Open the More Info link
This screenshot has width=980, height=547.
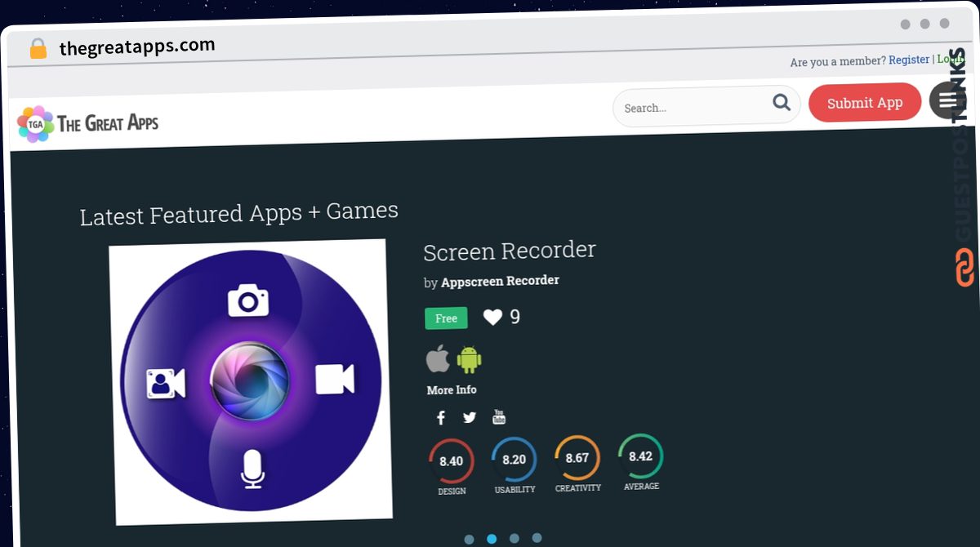tap(452, 390)
